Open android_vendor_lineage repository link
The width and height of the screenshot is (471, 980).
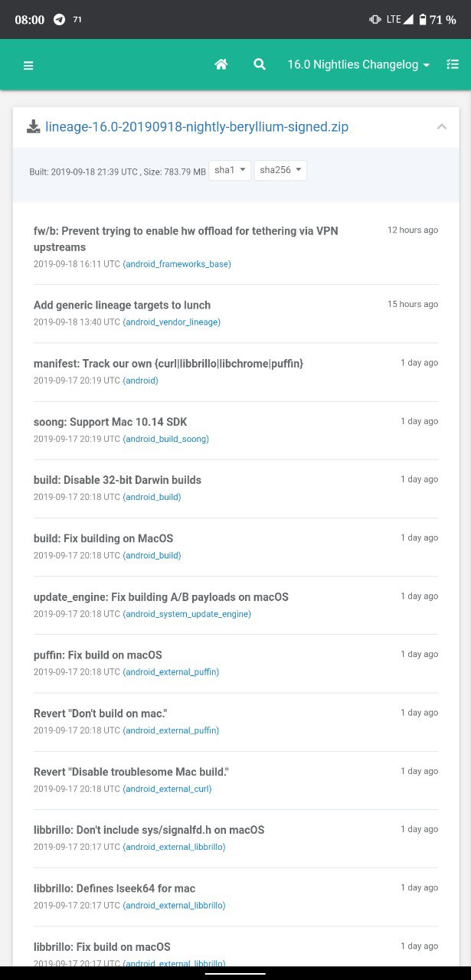(172, 322)
